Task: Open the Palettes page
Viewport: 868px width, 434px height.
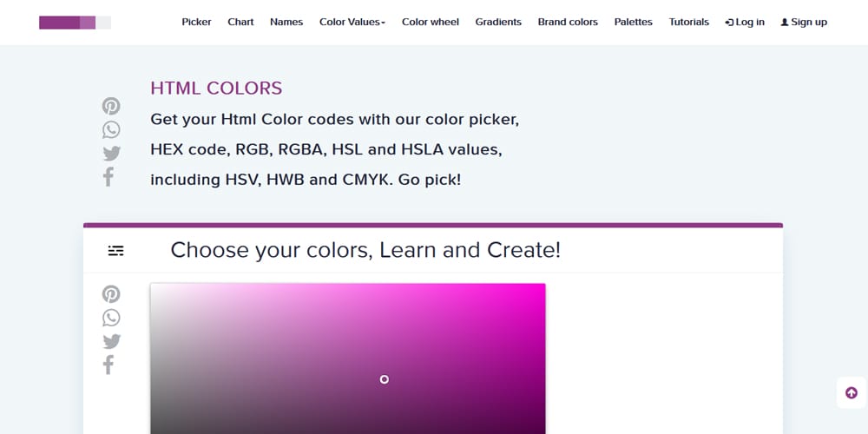Action: point(634,23)
